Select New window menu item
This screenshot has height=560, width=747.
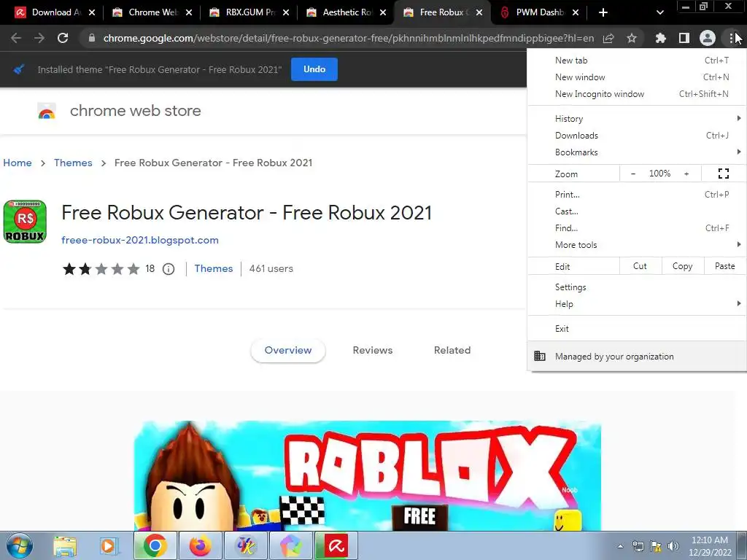636,77
